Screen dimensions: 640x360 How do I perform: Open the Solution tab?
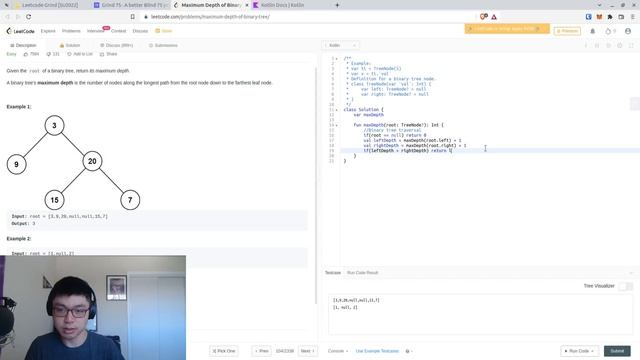[70, 45]
